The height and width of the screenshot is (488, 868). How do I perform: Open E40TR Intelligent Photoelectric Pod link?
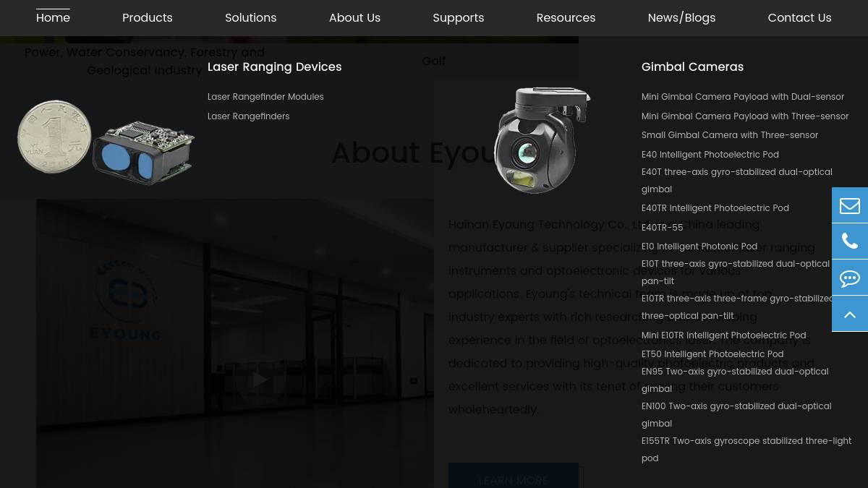715,208
